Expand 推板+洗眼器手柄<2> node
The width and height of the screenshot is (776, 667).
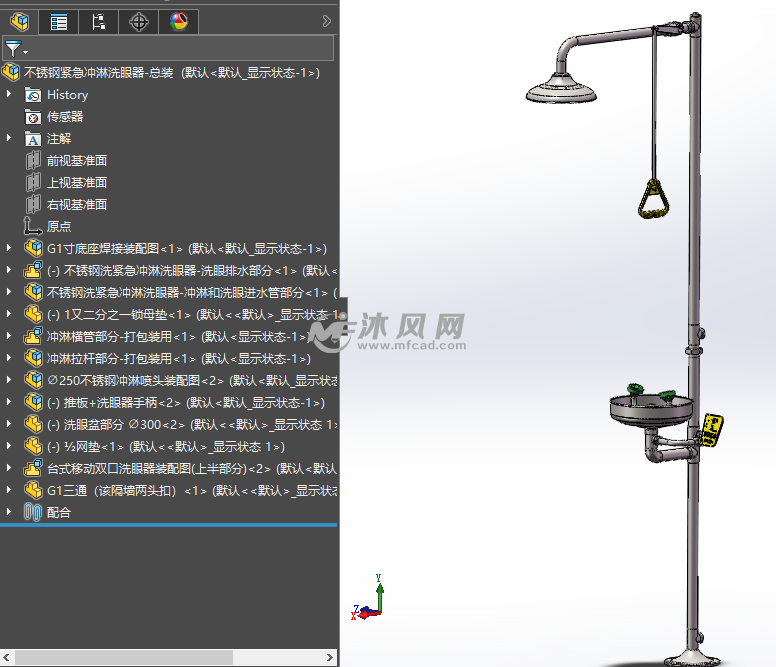(x=8, y=401)
